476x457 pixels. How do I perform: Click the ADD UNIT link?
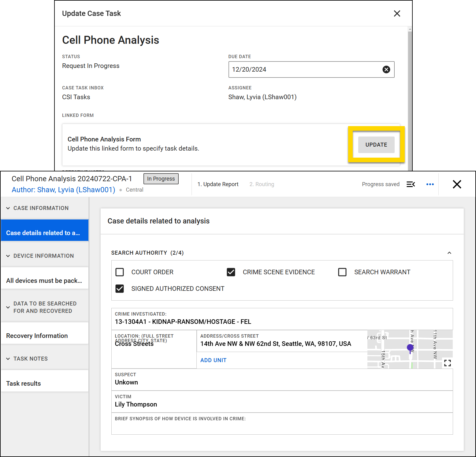point(213,360)
